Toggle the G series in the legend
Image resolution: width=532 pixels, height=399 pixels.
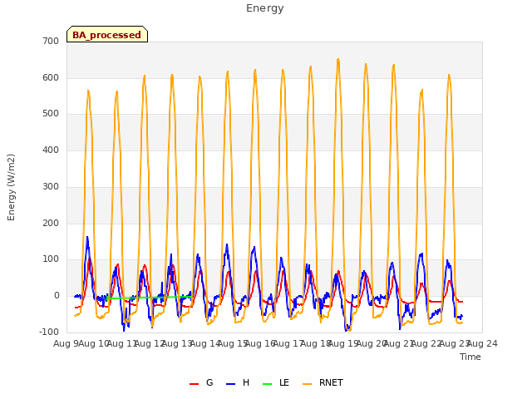click(x=201, y=382)
